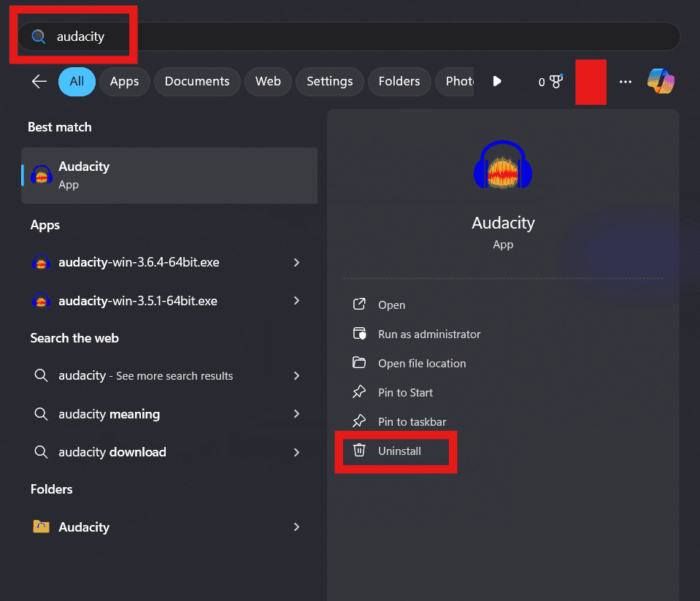700x601 pixels.
Task: Choose Pin to Start
Action: pos(405,392)
